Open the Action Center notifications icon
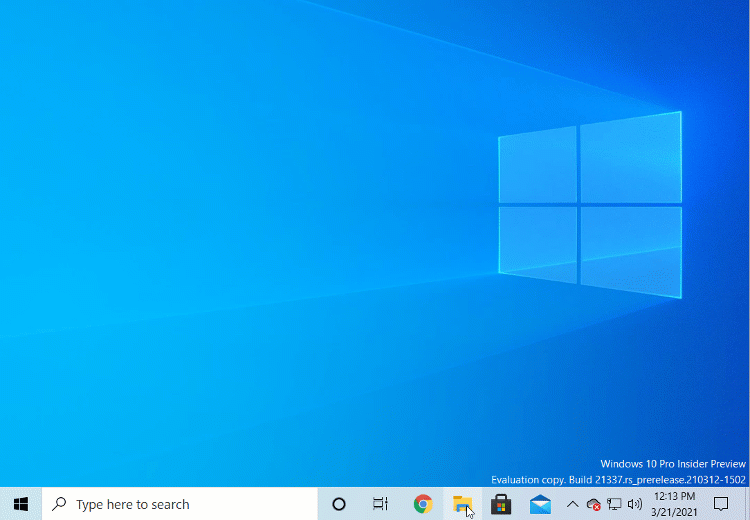Viewport: 750px width, 520px height. pyautogui.click(x=721, y=504)
